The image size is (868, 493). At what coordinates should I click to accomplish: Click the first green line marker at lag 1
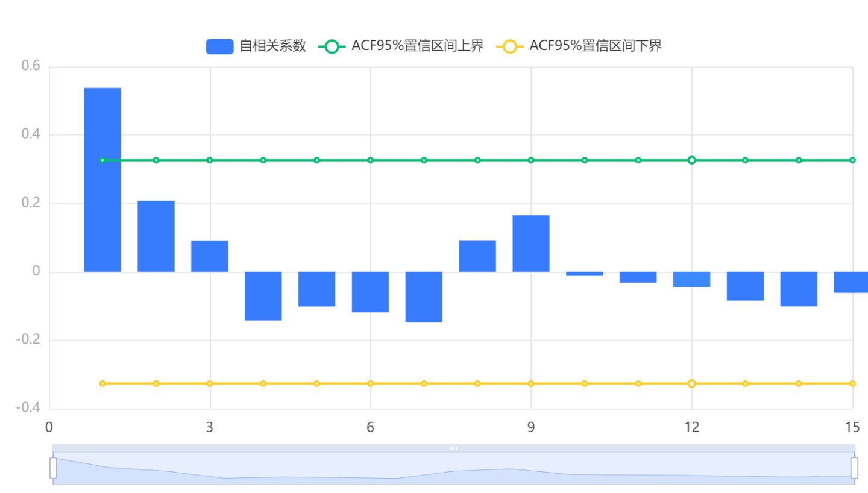tap(102, 160)
